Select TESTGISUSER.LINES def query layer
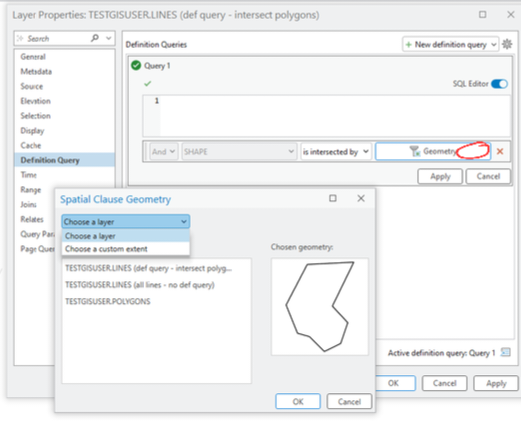Screen dimensions: 521x426 149,268
